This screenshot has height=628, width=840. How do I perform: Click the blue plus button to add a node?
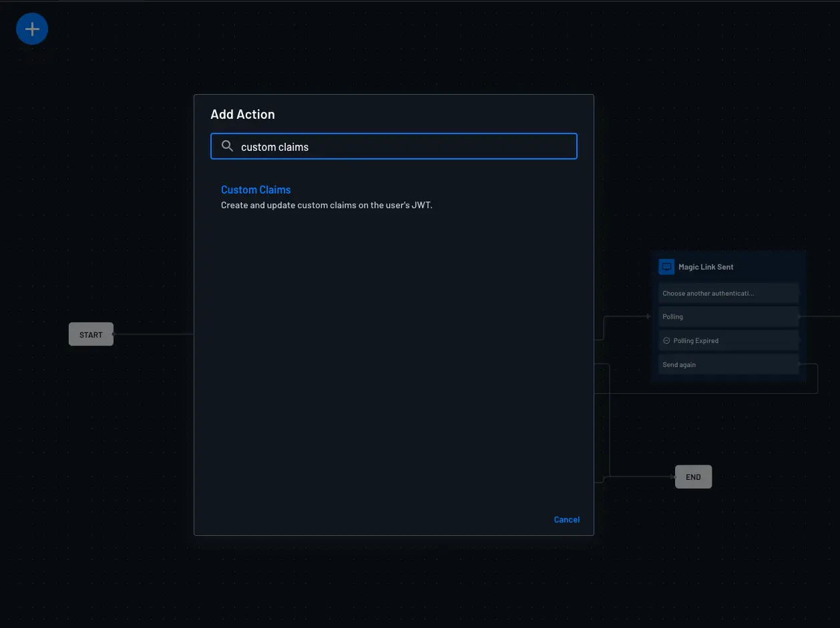point(31,28)
